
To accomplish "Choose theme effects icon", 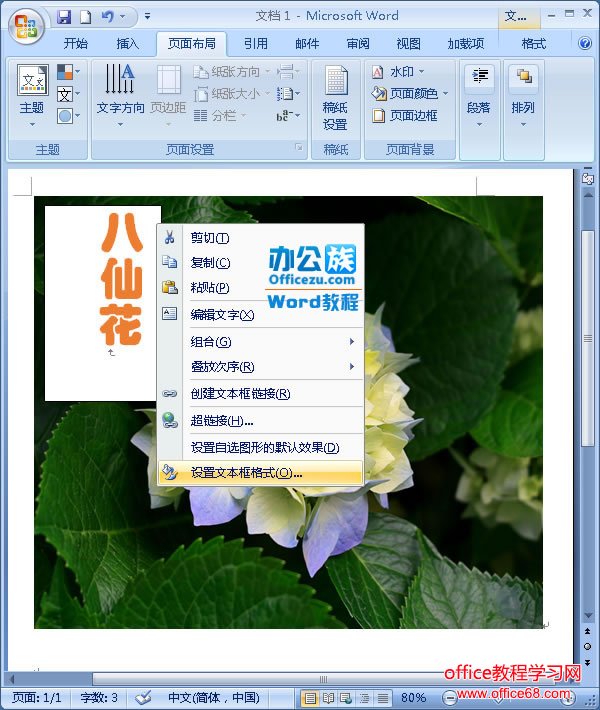I will coord(68,116).
